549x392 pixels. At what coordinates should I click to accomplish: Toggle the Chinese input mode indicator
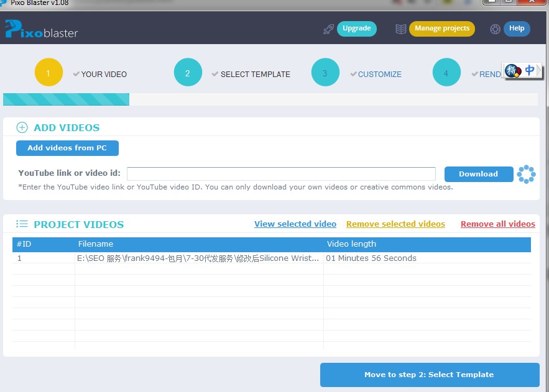pyautogui.click(x=529, y=70)
